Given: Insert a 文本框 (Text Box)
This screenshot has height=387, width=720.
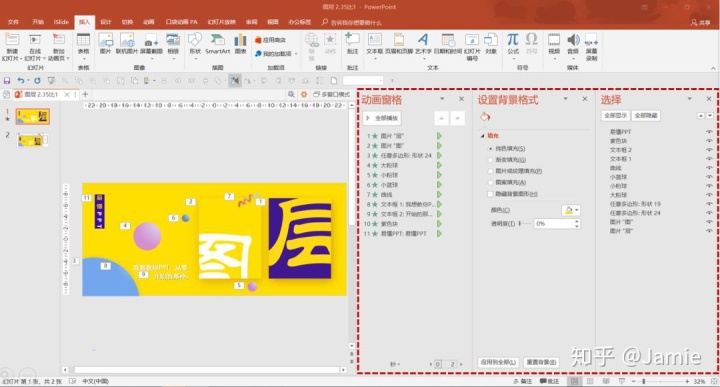Looking at the screenshot, I should tap(375, 40).
